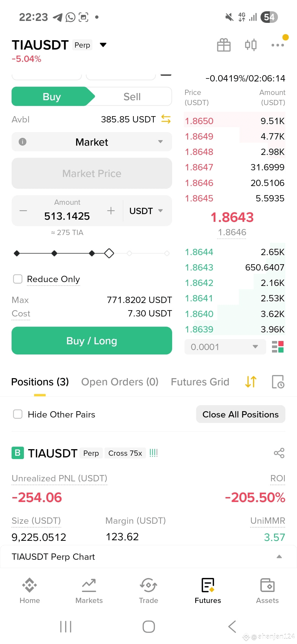Open the order history icon
Image resolution: width=297 pixels, height=644 pixels.
pyautogui.click(x=278, y=382)
